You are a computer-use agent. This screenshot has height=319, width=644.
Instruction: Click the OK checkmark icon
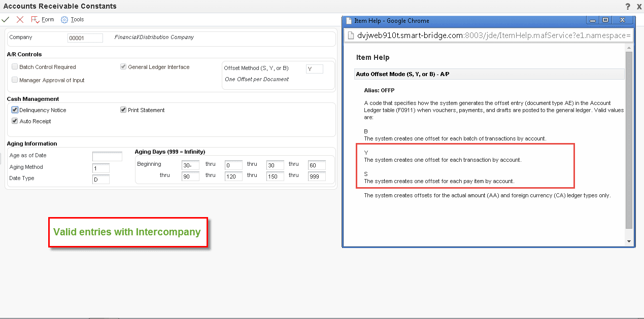click(6, 20)
